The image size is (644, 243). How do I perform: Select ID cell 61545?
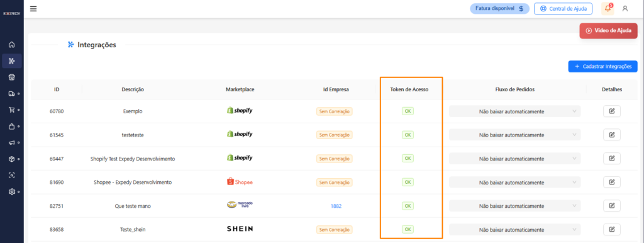point(57,135)
